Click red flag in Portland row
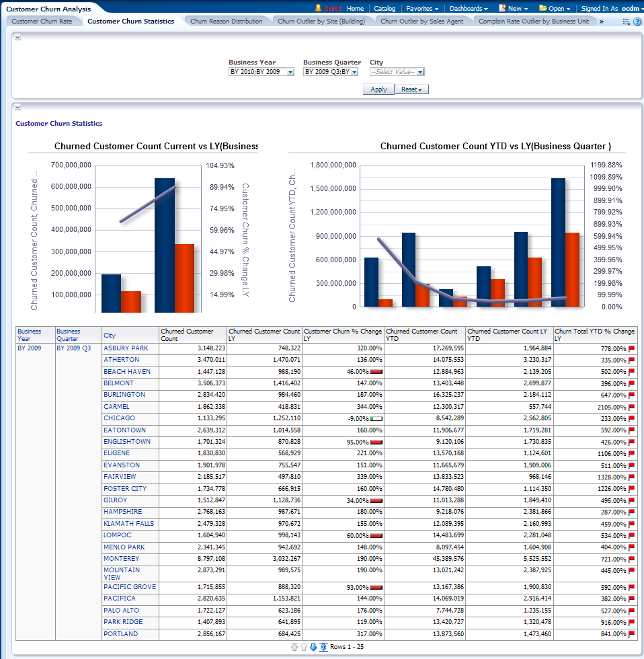This screenshot has width=644, height=659. [x=632, y=634]
